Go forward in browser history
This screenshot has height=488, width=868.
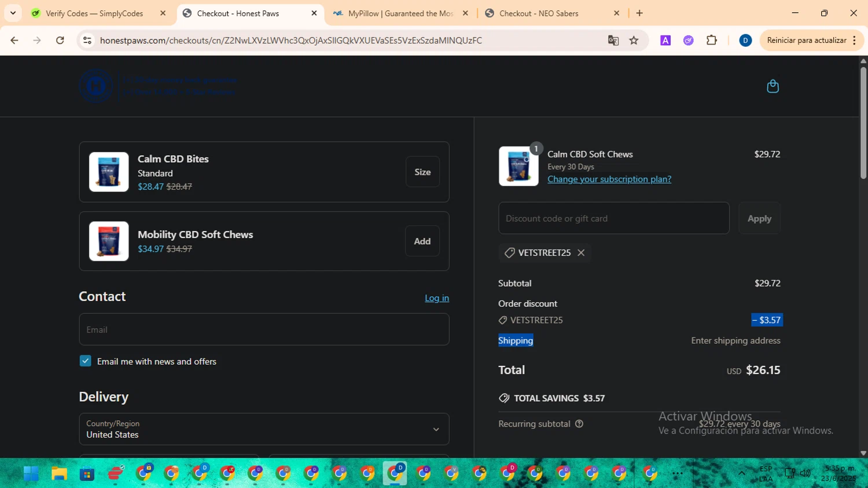[37, 41]
